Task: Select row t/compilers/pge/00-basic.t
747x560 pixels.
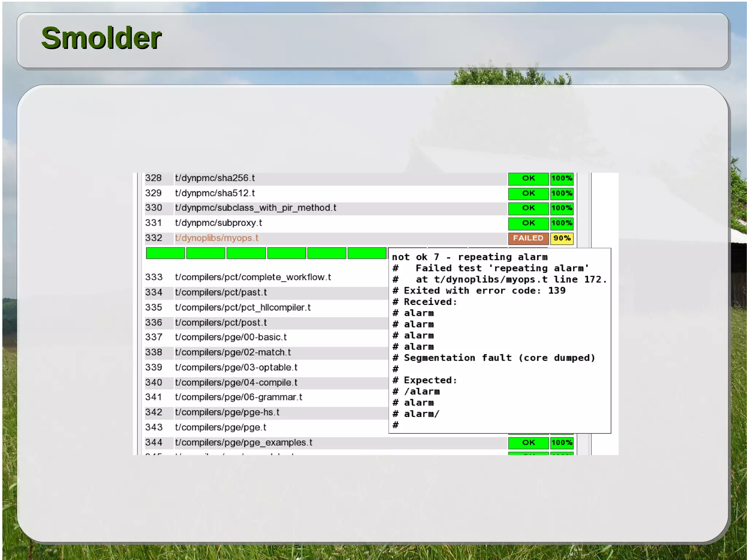Action: (x=231, y=337)
